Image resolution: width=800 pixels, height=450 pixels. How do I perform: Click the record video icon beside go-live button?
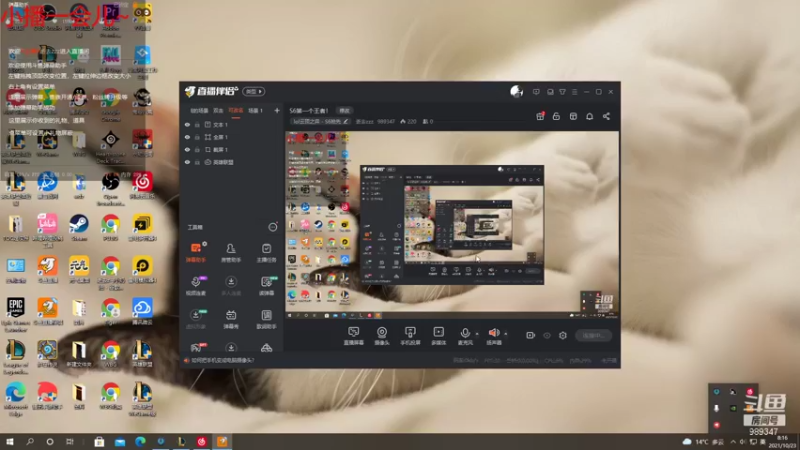pyautogui.click(x=531, y=335)
